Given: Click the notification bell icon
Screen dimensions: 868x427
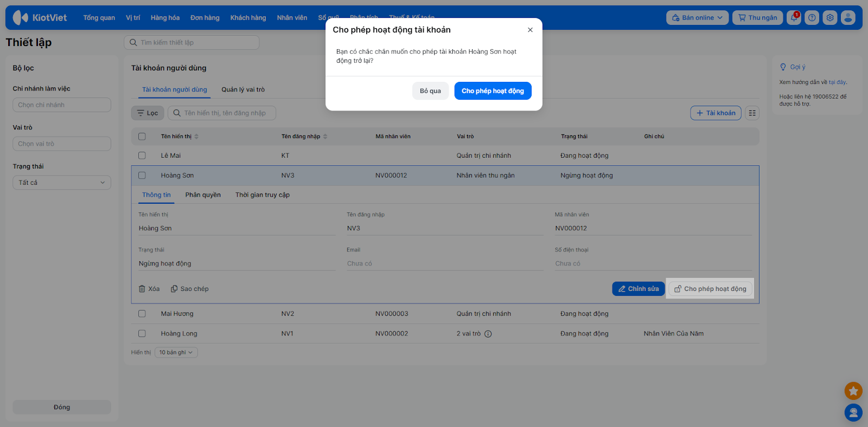Looking at the screenshot, I should pyautogui.click(x=794, y=18).
